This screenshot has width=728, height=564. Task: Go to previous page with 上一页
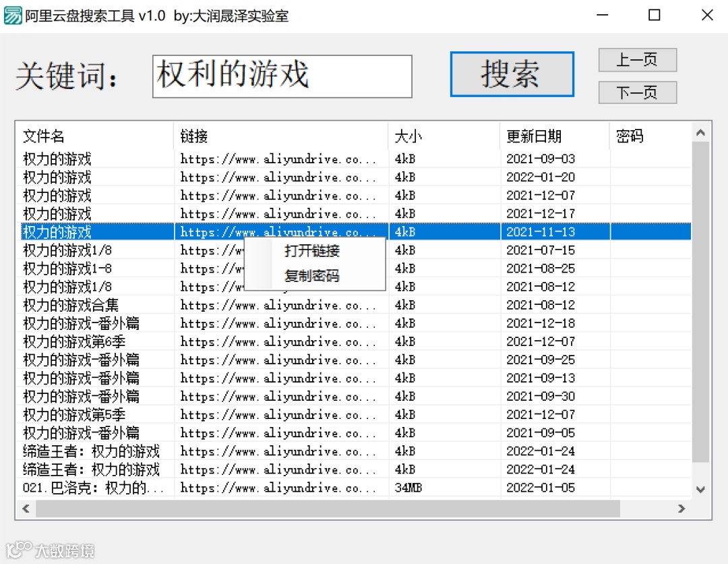click(x=638, y=60)
